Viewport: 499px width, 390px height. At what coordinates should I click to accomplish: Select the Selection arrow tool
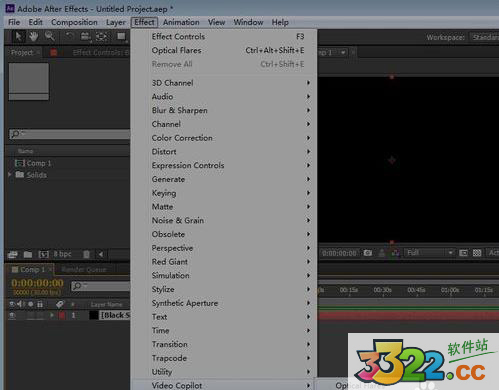[x=18, y=36]
